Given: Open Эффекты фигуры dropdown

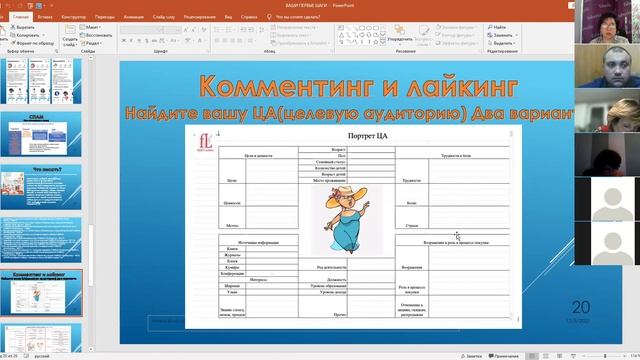Looking at the screenshot, I should coord(456,43).
